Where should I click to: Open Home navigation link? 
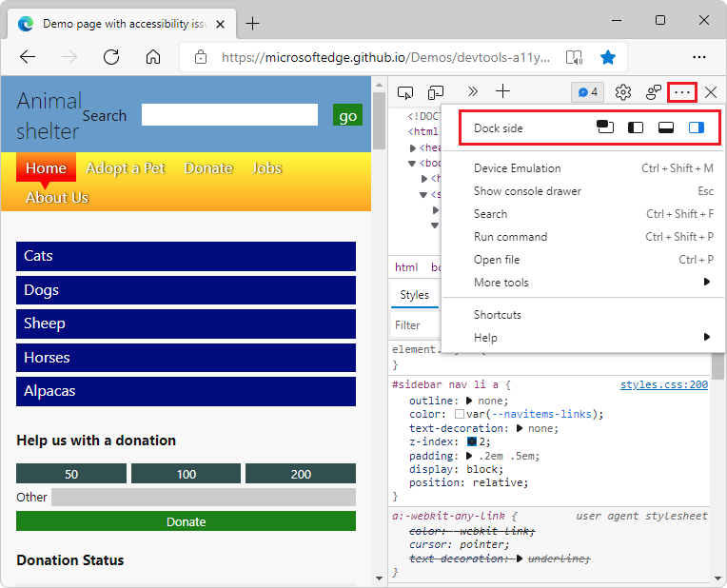[x=46, y=167]
